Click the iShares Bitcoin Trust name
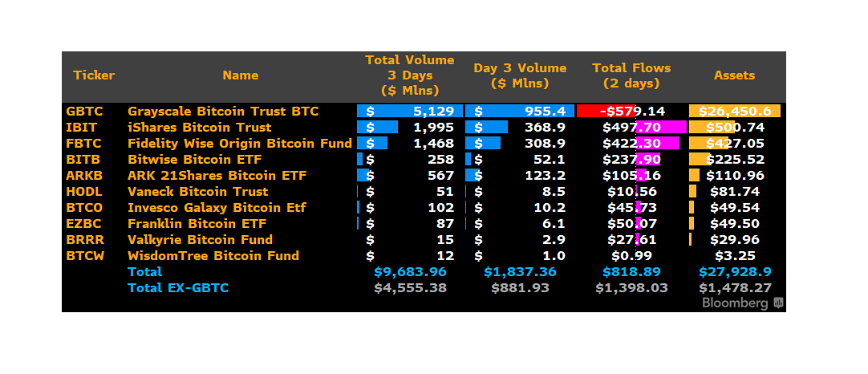This screenshot has width=868, height=374. pos(199,127)
